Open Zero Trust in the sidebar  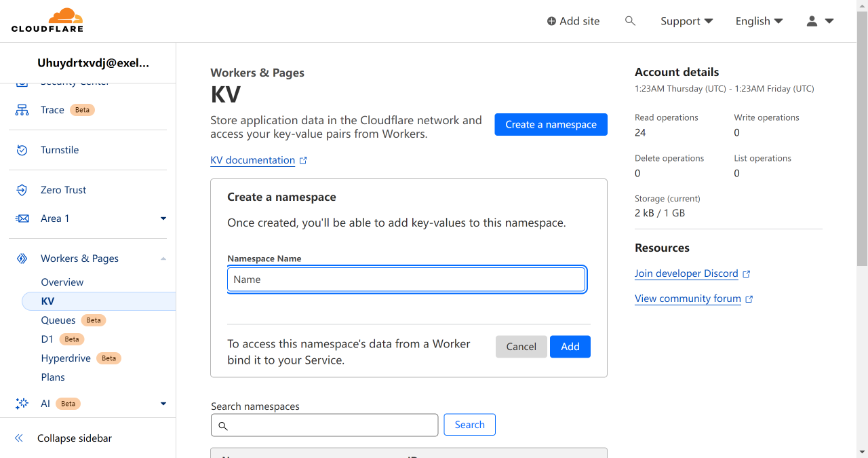click(64, 190)
